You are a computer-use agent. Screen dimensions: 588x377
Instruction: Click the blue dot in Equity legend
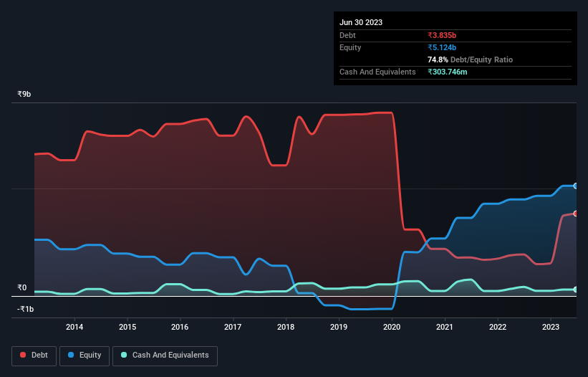click(71, 355)
